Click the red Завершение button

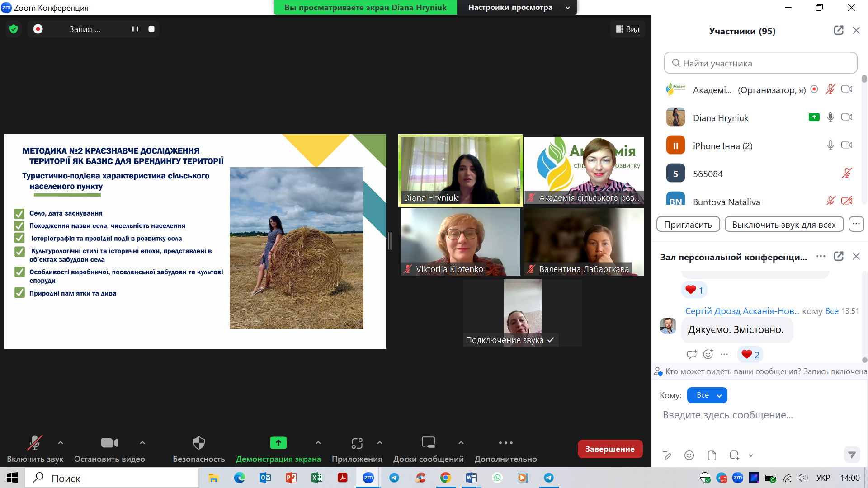(609, 449)
